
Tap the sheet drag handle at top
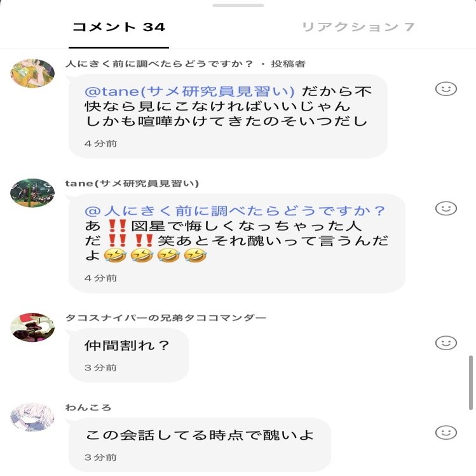click(238, 5)
